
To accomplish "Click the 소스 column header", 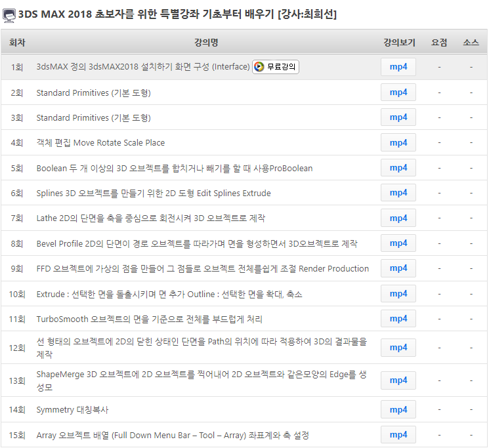I will pos(471,43).
